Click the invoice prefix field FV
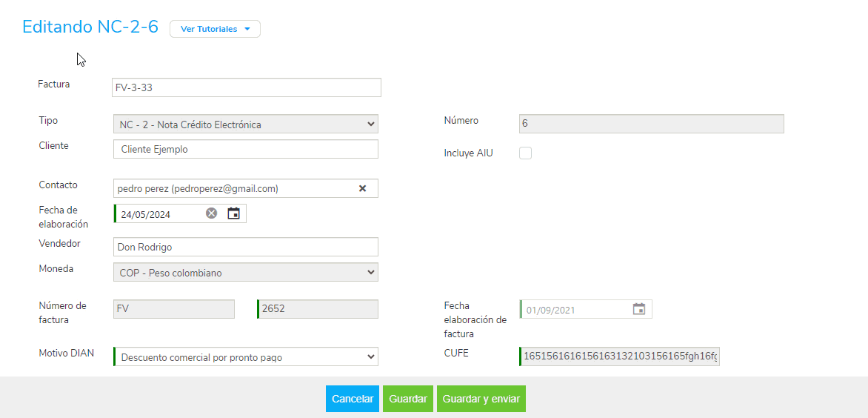The height and width of the screenshot is (418, 868). (173, 309)
